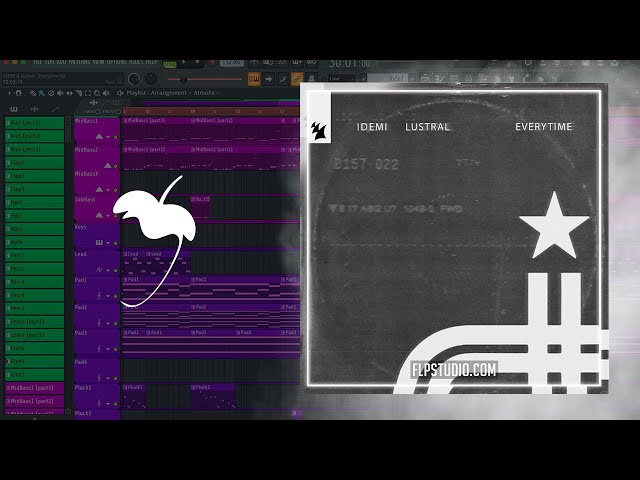Show automation clips via picker curve icon
This screenshot has width=640, height=480.
click(x=55, y=109)
